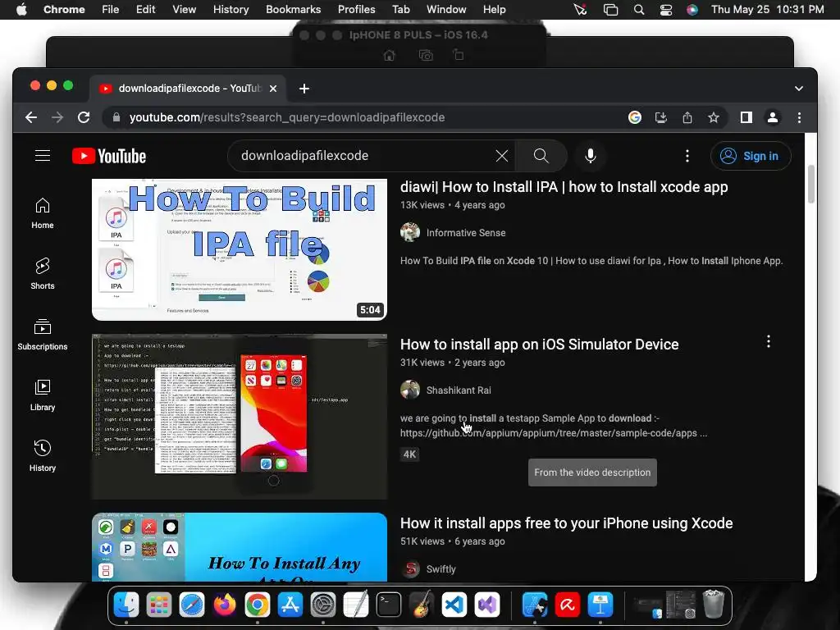Viewport: 840px width, 630px height.
Task: Open Firefox from the Dock
Action: [x=225, y=605]
